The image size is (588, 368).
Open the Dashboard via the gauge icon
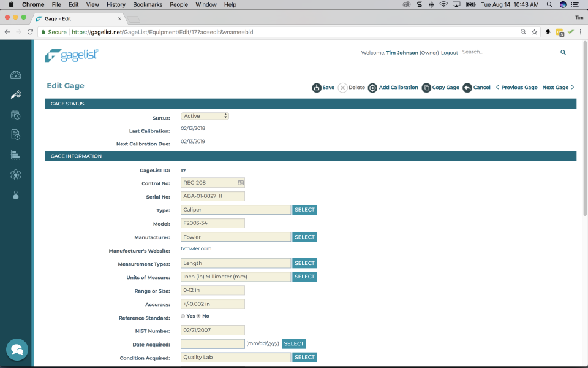15,74
